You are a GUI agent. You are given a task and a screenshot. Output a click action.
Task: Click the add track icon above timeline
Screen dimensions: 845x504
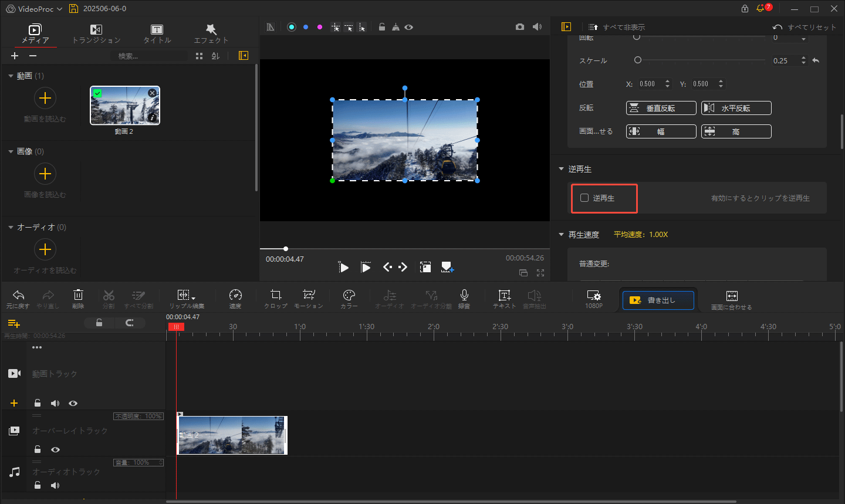[13, 323]
